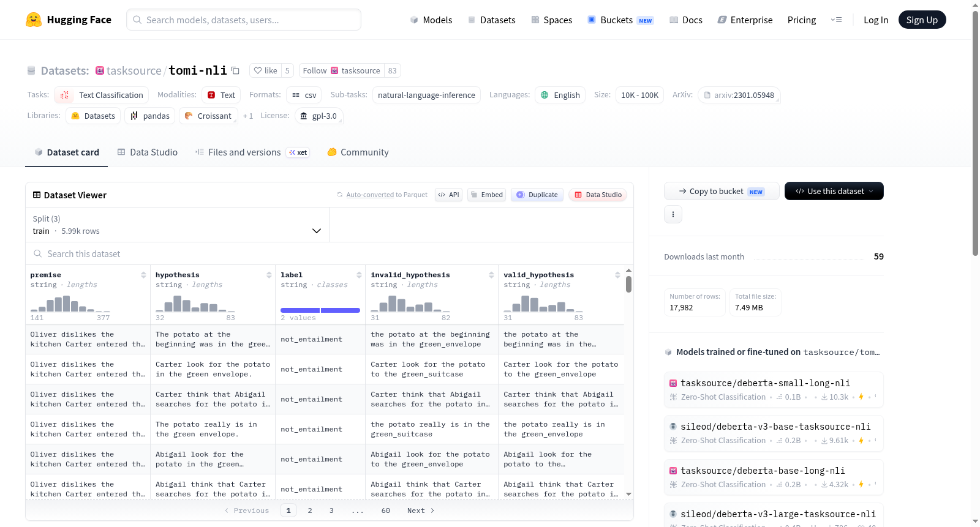Click the Search this dataset field
980x527 pixels.
330,253
